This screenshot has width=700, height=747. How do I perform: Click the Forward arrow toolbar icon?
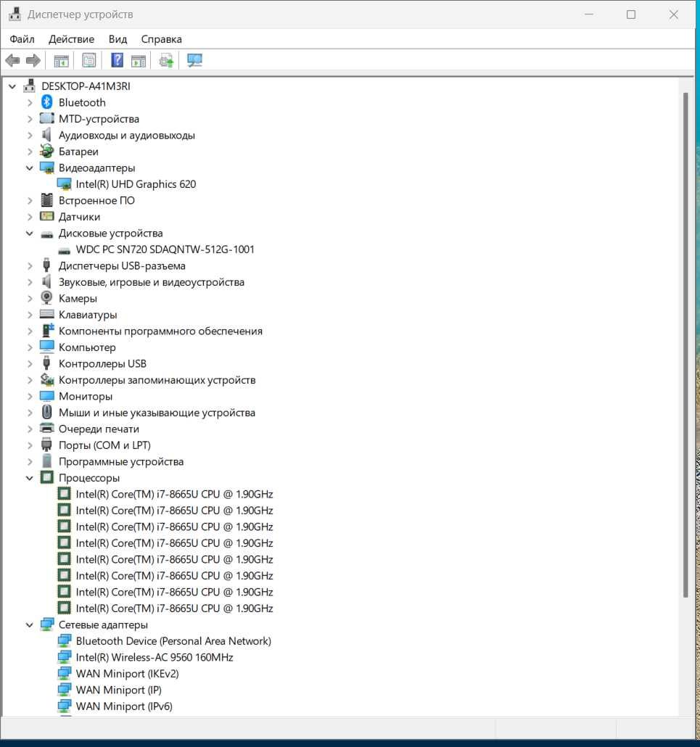33,60
